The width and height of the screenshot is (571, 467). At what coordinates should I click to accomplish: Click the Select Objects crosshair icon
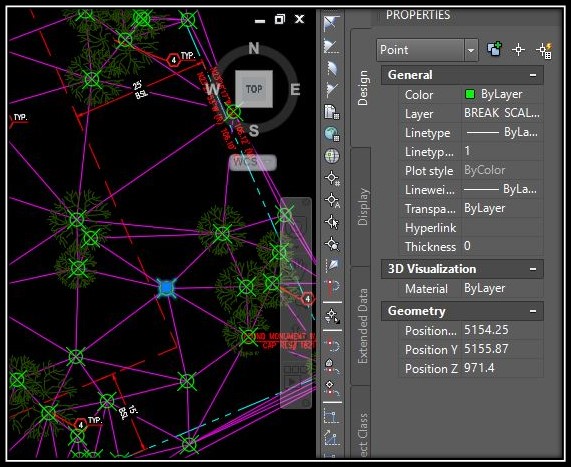click(x=518, y=50)
